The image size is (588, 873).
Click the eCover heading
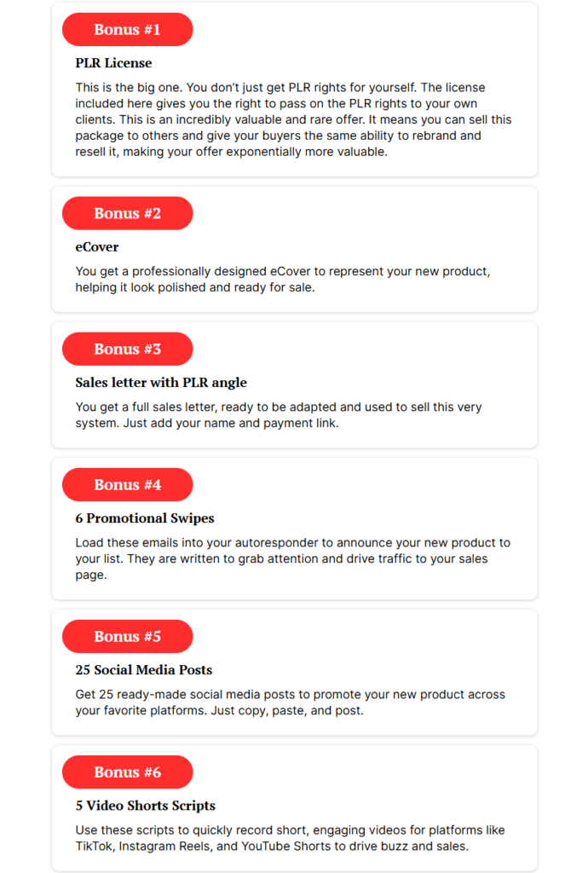tap(97, 246)
